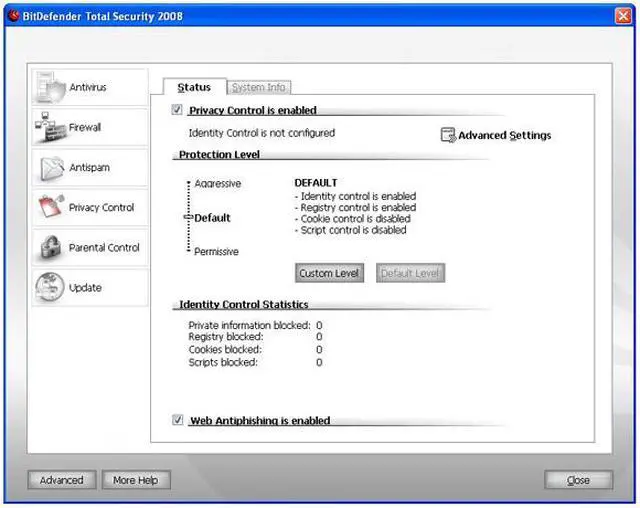Click the Privacy Control sidebar icon

[x=51, y=208]
